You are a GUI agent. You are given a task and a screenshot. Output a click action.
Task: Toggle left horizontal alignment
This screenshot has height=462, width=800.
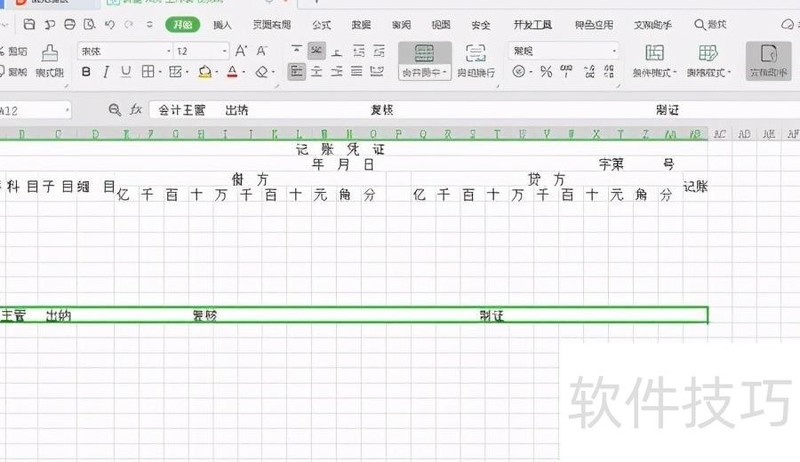[x=296, y=71]
